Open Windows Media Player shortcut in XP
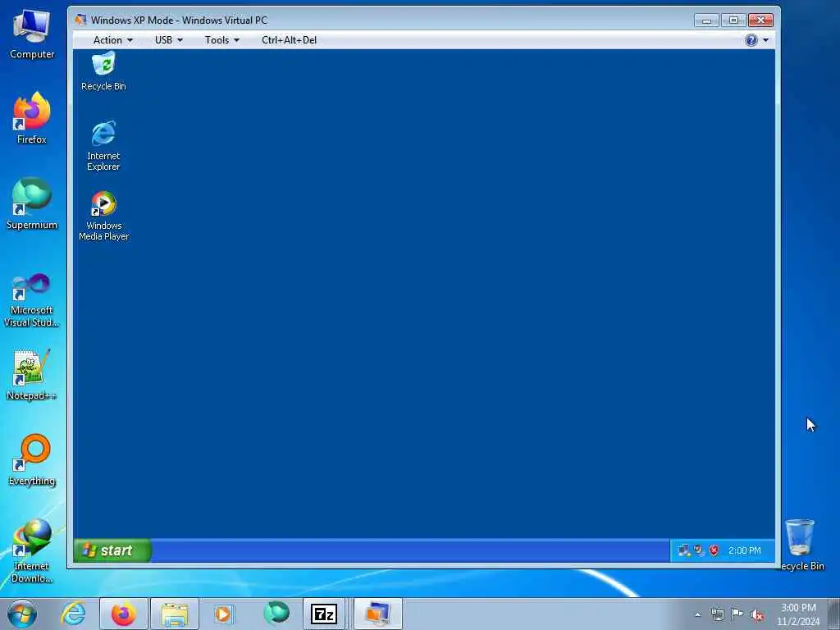 point(103,216)
